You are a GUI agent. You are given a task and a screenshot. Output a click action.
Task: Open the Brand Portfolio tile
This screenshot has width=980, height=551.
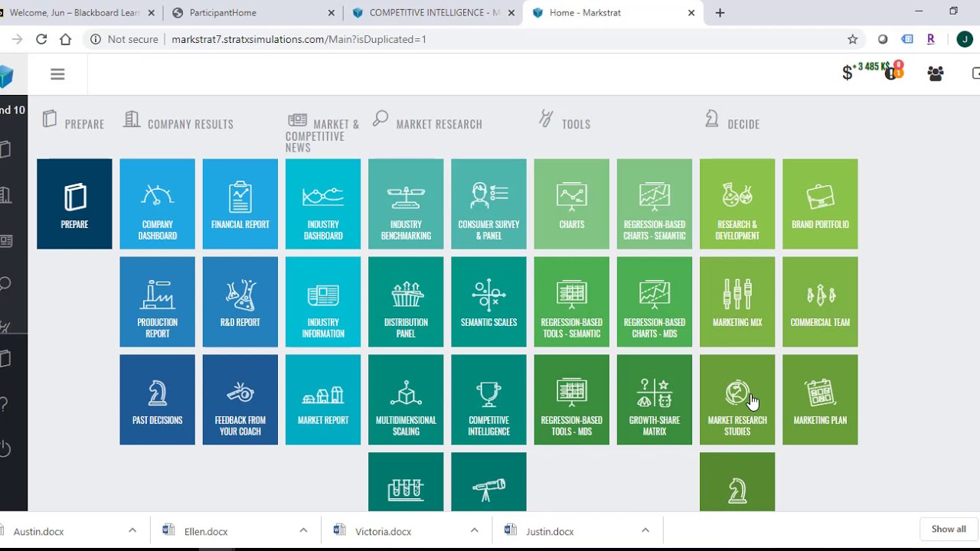pos(820,204)
